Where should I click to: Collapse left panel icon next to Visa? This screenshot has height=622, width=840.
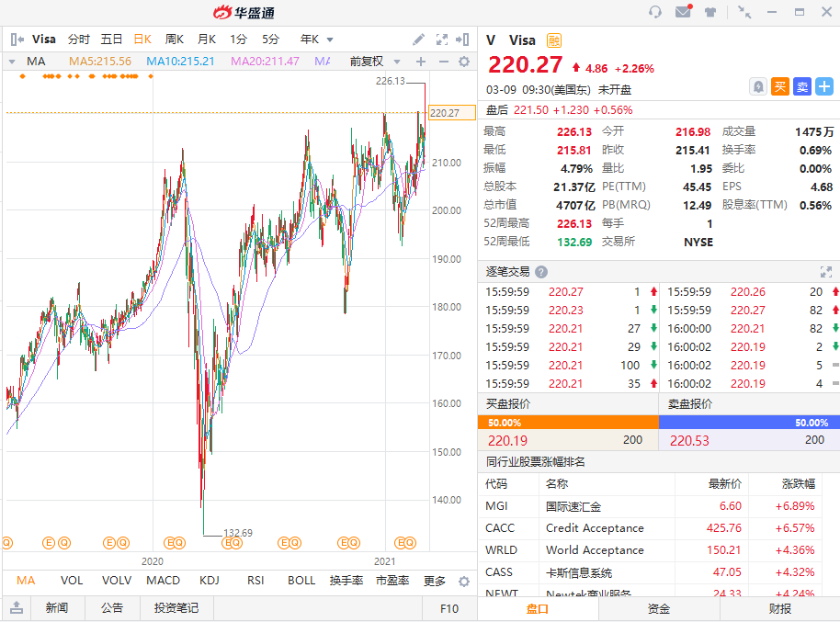click(x=17, y=40)
